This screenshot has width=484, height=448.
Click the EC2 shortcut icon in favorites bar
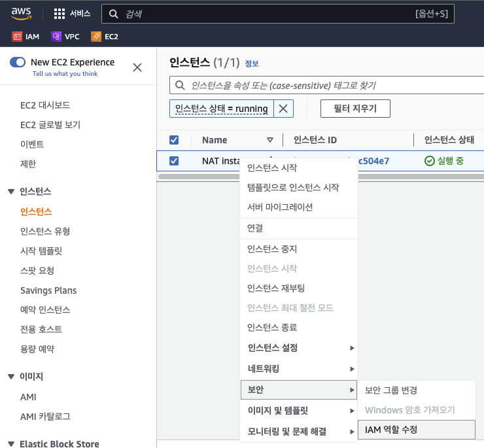click(96, 37)
